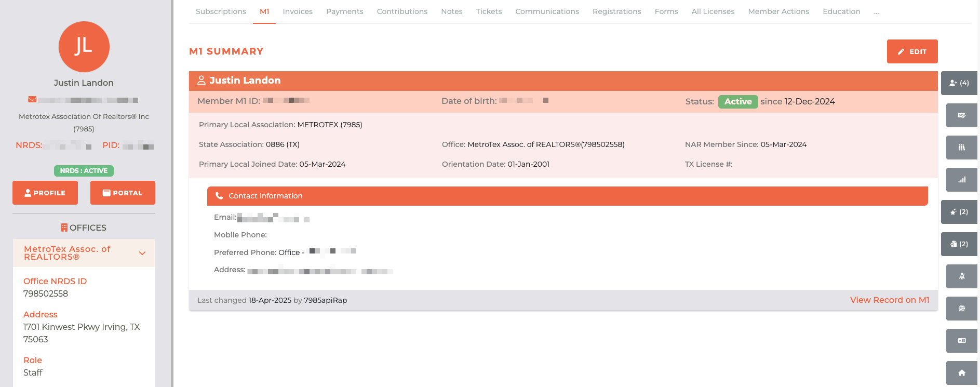Click the add-person icon with (4)

pos(959,83)
